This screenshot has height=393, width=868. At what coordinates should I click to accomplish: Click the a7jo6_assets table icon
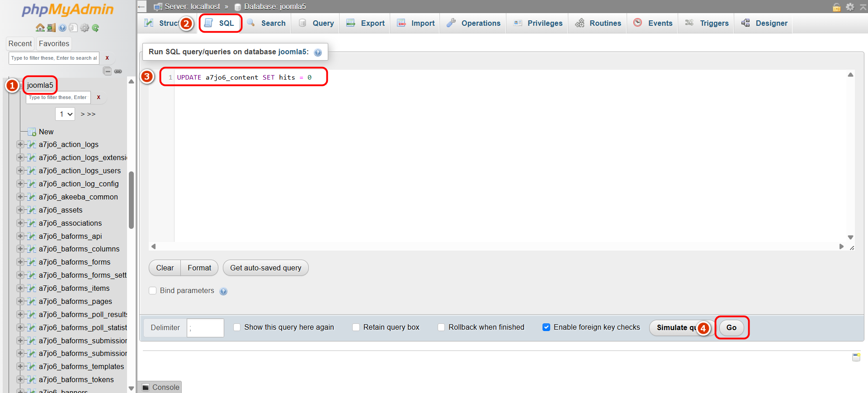pos(32,210)
